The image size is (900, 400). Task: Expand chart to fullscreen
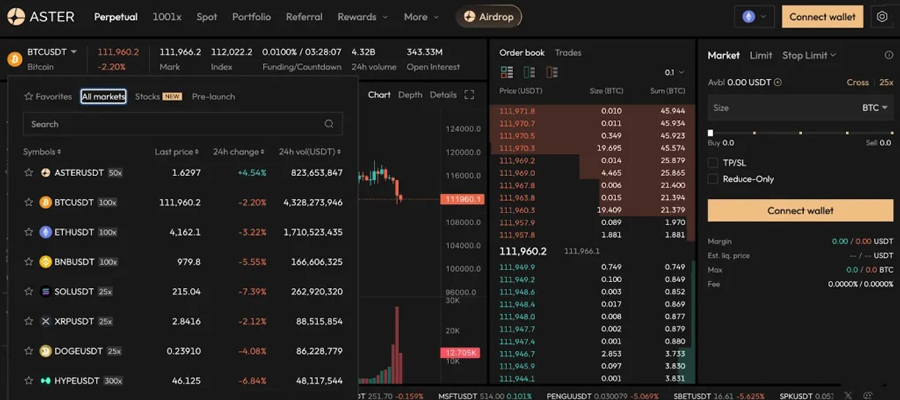pos(469,95)
